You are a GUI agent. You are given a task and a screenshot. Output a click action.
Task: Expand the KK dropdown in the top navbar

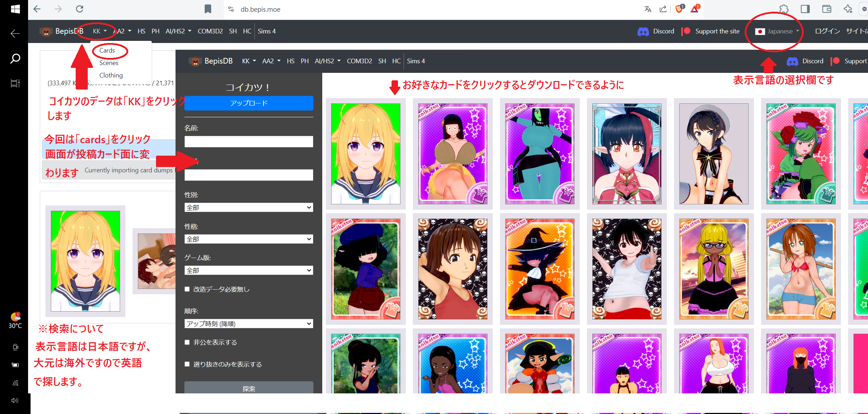(100, 31)
